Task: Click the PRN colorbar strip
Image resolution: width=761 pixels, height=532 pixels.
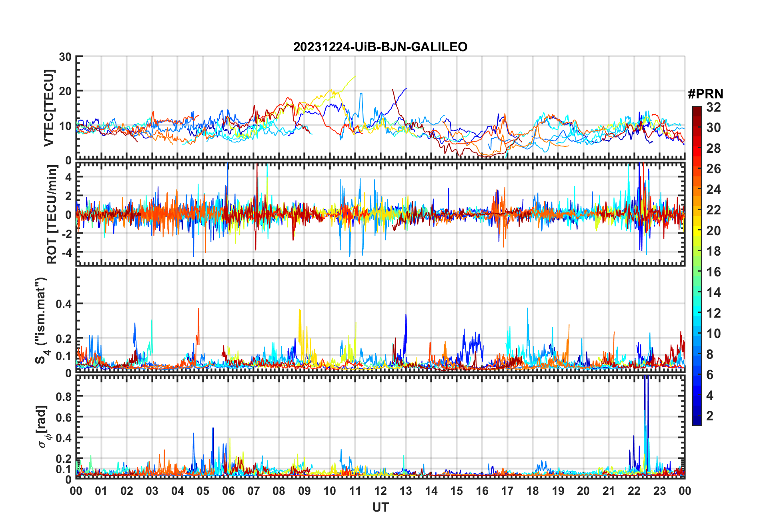Action: [x=697, y=266]
